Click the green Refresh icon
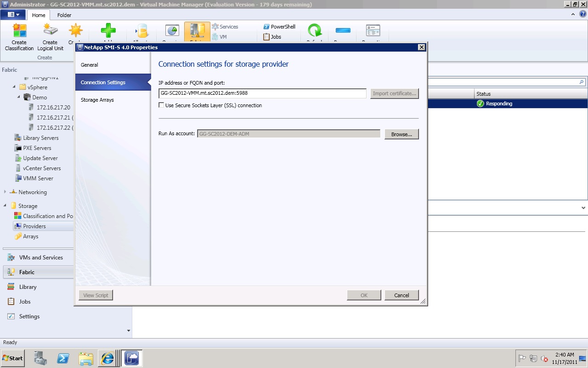The width and height of the screenshot is (588, 368). click(x=315, y=31)
